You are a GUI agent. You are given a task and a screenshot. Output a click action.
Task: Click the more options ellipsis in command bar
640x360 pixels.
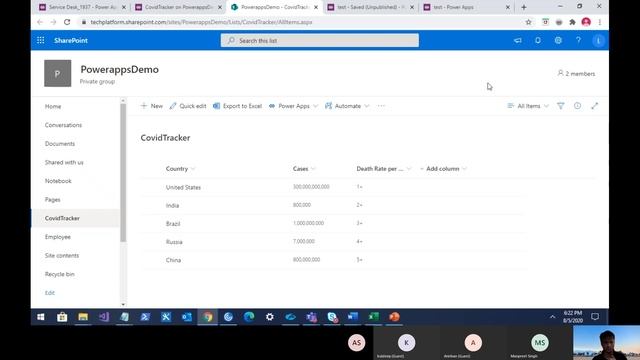point(381,106)
